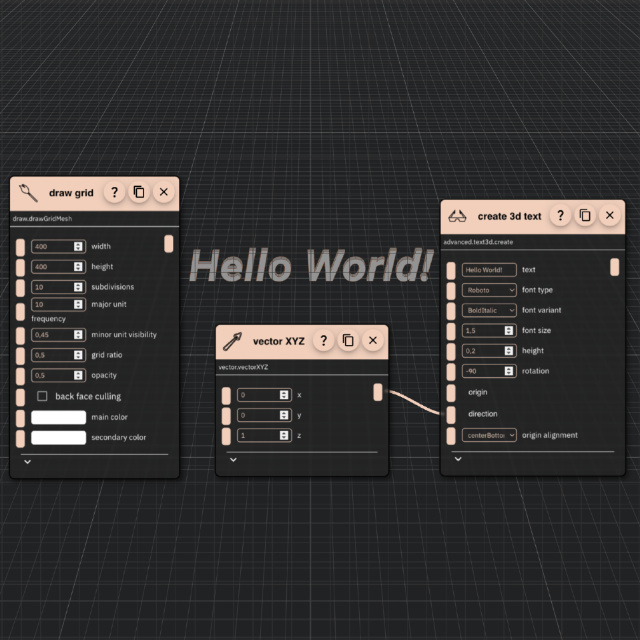The image size is (640, 640).
Task: Click the font size stepper arrows
Action: [x=509, y=331]
